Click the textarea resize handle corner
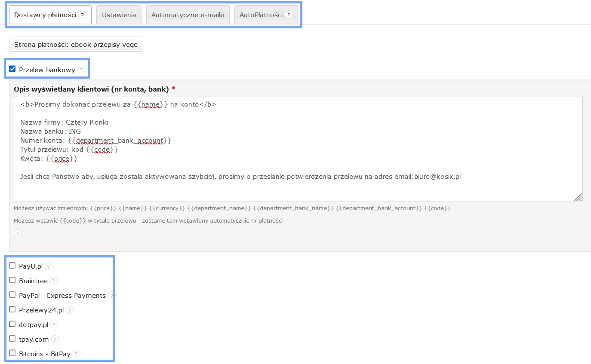 tap(579, 197)
